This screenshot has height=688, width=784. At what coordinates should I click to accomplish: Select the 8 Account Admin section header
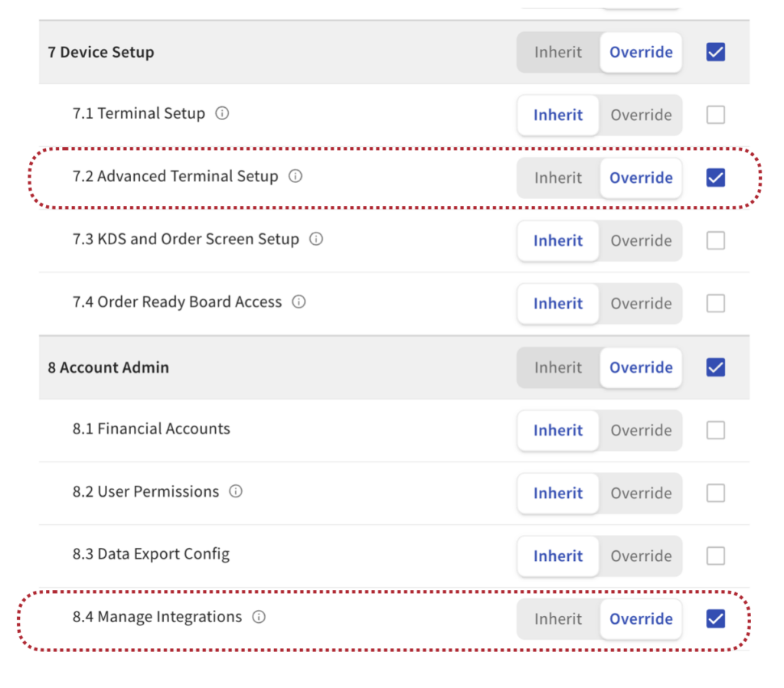pyautogui.click(x=108, y=367)
